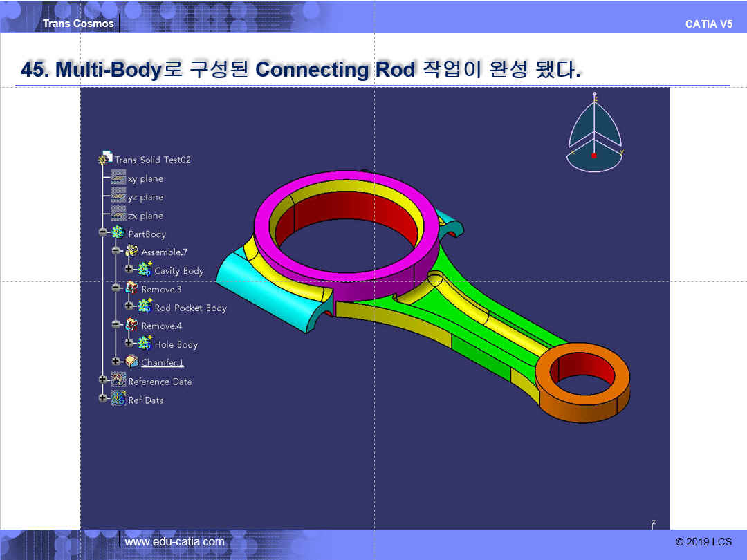This screenshot has height=560, width=747.
Task: Select the Chamfer.1 feature icon
Action: (131, 362)
